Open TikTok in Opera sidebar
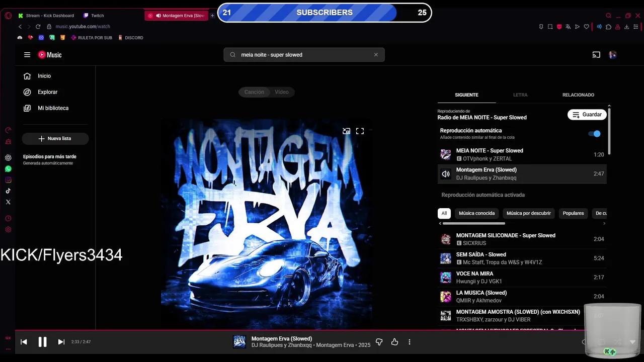 pyautogui.click(x=8, y=191)
